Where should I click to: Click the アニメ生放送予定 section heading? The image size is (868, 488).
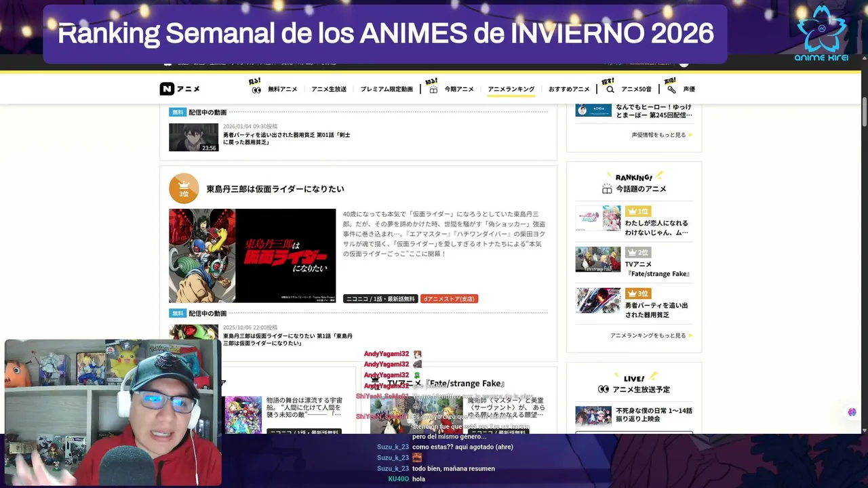[642, 390]
